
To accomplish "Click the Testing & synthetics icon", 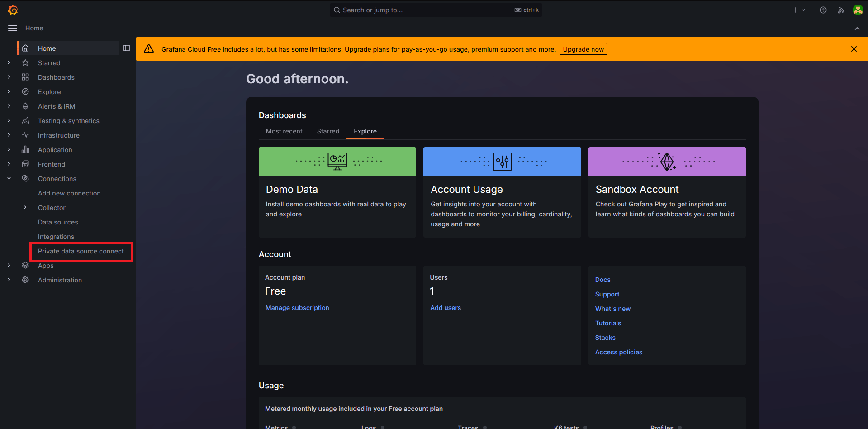I will point(25,120).
